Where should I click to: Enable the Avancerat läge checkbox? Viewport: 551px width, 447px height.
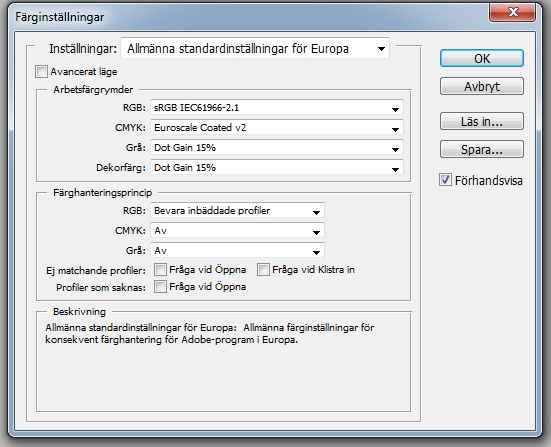[41, 72]
